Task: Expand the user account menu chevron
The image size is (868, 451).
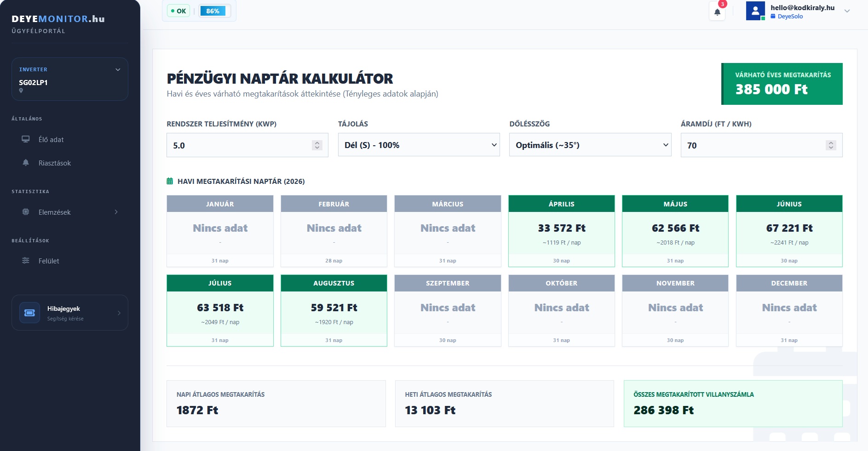Action: [847, 11]
